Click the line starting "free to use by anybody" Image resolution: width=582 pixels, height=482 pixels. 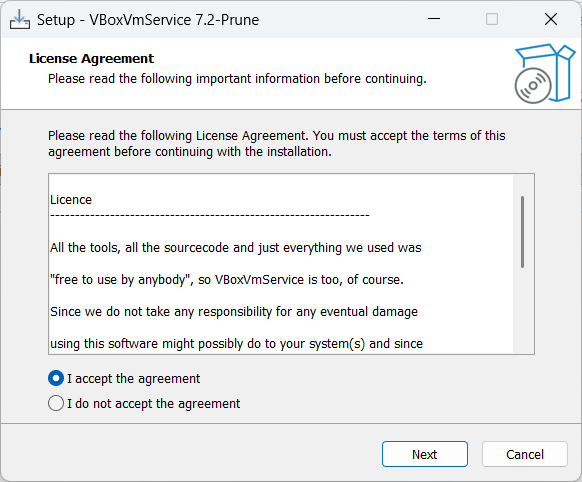pyautogui.click(x=227, y=279)
